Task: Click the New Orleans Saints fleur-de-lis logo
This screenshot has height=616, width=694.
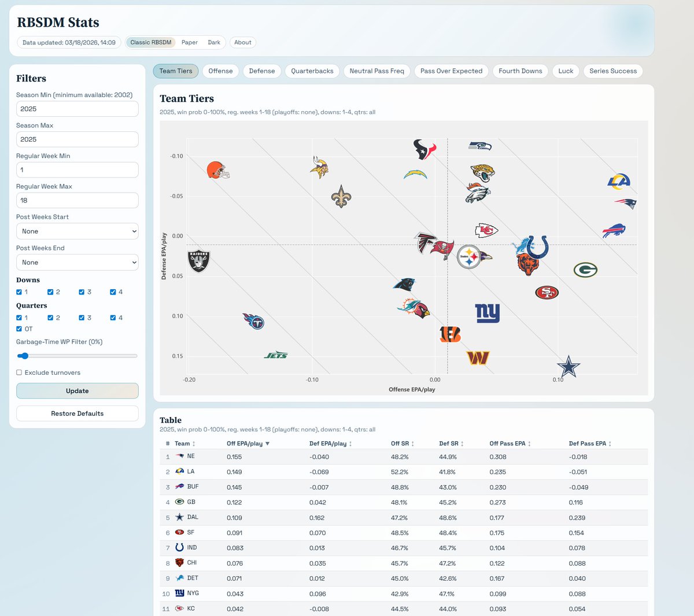Action: click(341, 197)
